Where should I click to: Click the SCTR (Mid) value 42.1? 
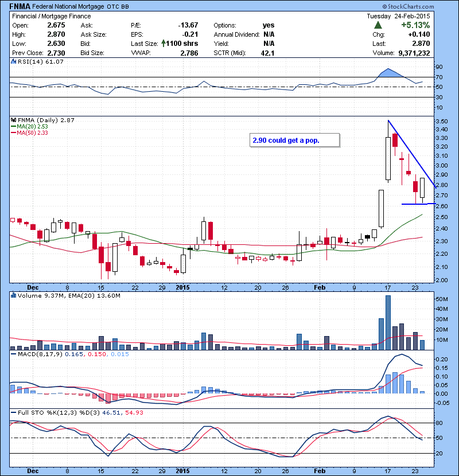click(267, 53)
